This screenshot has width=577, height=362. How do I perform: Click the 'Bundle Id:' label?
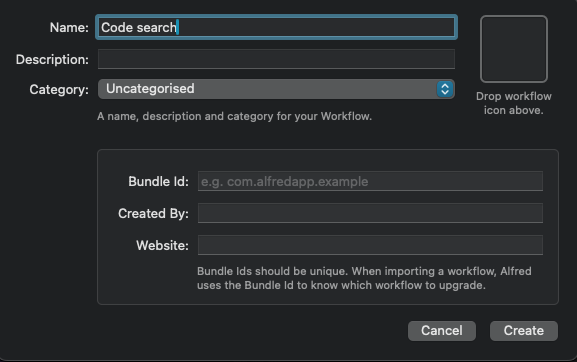point(158,181)
